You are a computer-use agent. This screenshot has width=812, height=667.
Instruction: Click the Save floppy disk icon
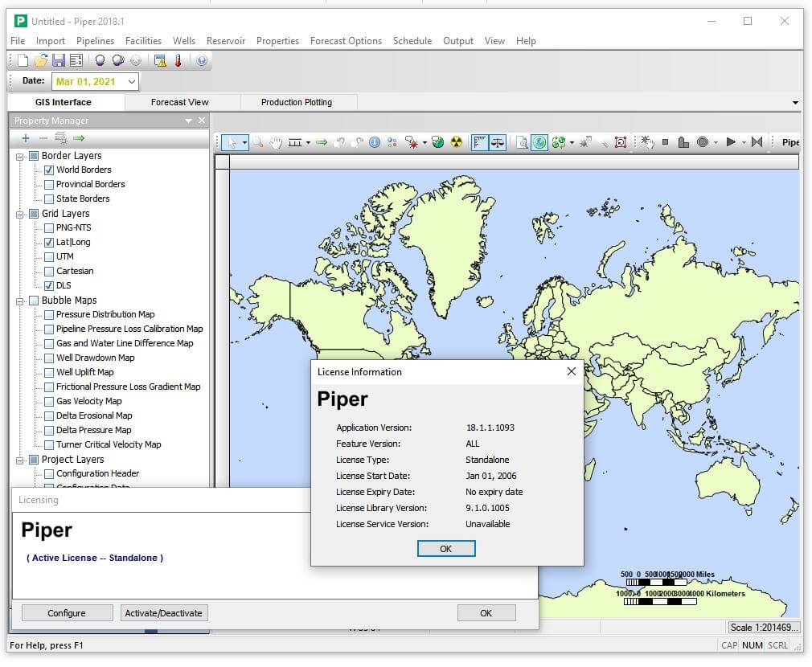[58, 60]
